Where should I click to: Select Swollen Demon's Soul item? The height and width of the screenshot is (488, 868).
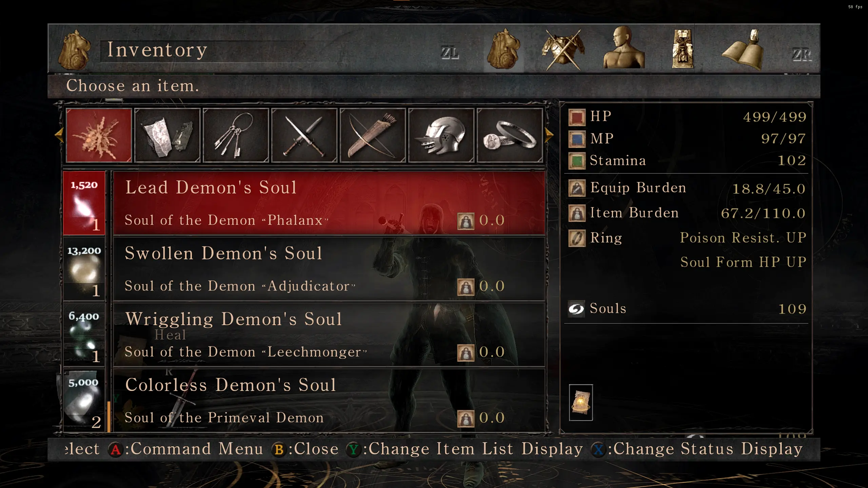tap(329, 269)
